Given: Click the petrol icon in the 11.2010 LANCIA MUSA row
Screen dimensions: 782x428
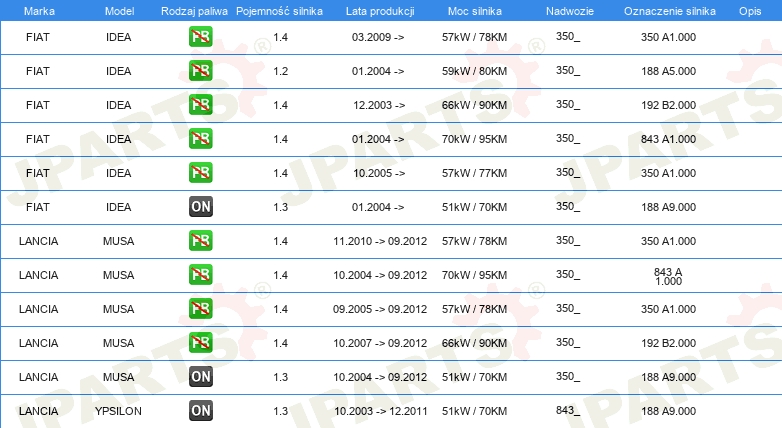Looking at the screenshot, I should (x=200, y=240).
